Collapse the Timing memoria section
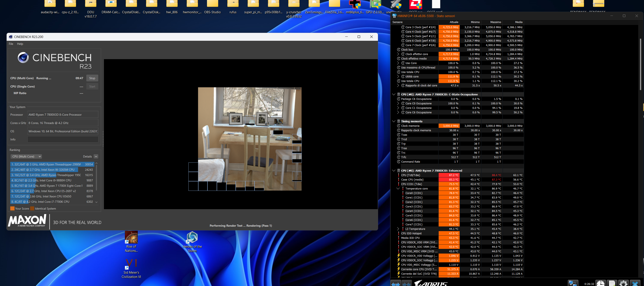This screenshot has width=644, height=286. (x=394, y=121)
